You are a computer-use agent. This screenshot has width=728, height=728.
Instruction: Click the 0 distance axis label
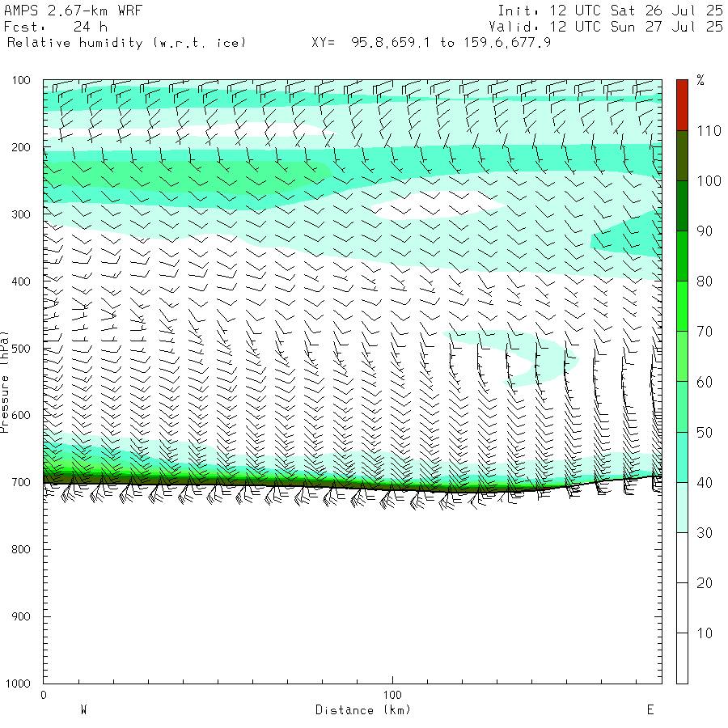pyautogui.click(x=44, y=695)
